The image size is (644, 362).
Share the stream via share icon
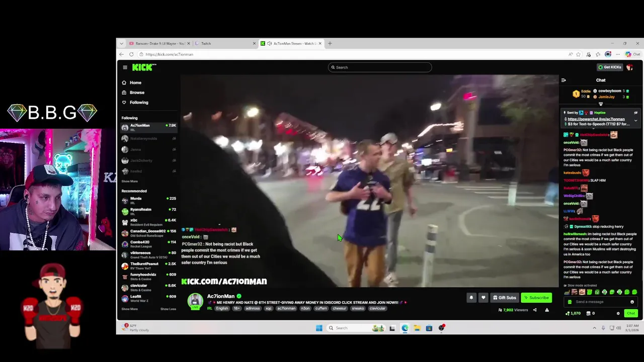point(535,310)
